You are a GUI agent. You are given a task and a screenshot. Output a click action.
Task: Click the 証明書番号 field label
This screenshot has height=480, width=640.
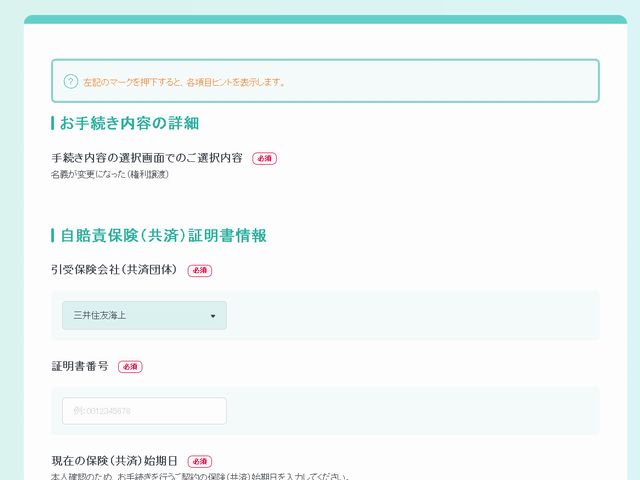pyautogui.click(x=80, y=366)
